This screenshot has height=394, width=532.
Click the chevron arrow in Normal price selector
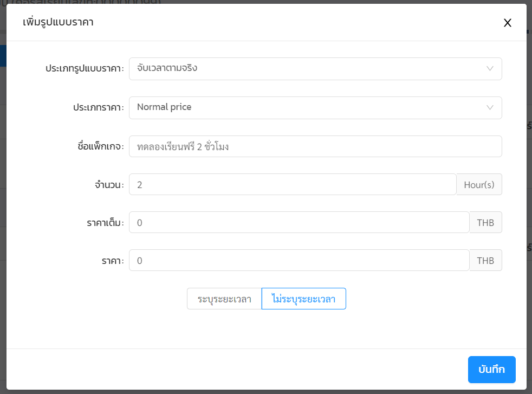(x=490, y=108)
